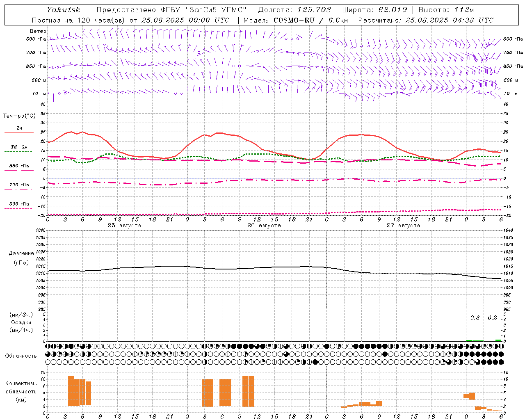Click the Модель COSMO-RU / 6.6км label
525x420 pixels.
(295, 20)
